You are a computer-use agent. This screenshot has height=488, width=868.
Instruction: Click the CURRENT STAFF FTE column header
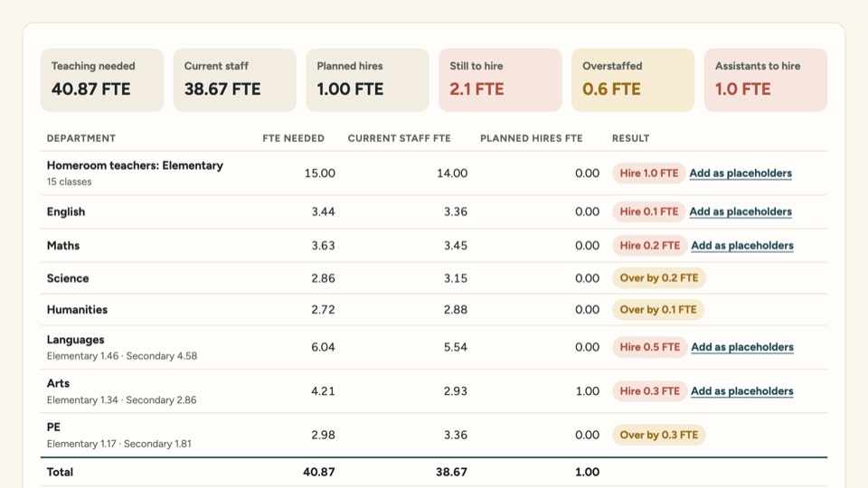tap(399, 138)
